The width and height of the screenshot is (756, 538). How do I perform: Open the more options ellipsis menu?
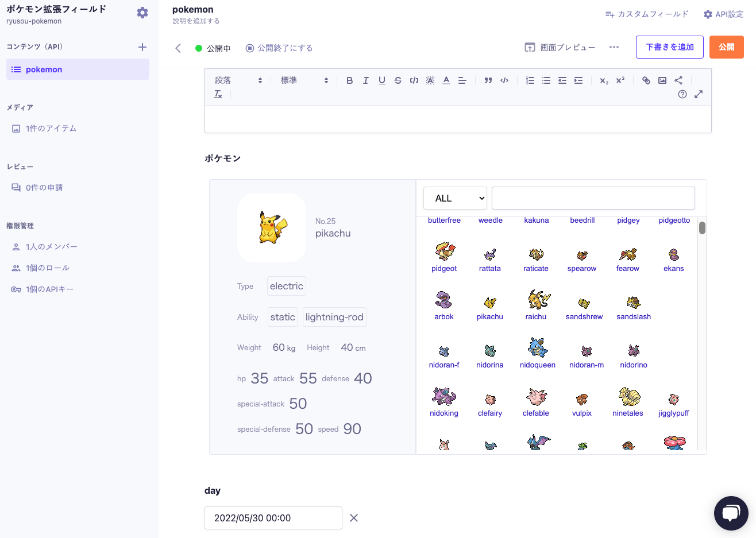[614, 47]
